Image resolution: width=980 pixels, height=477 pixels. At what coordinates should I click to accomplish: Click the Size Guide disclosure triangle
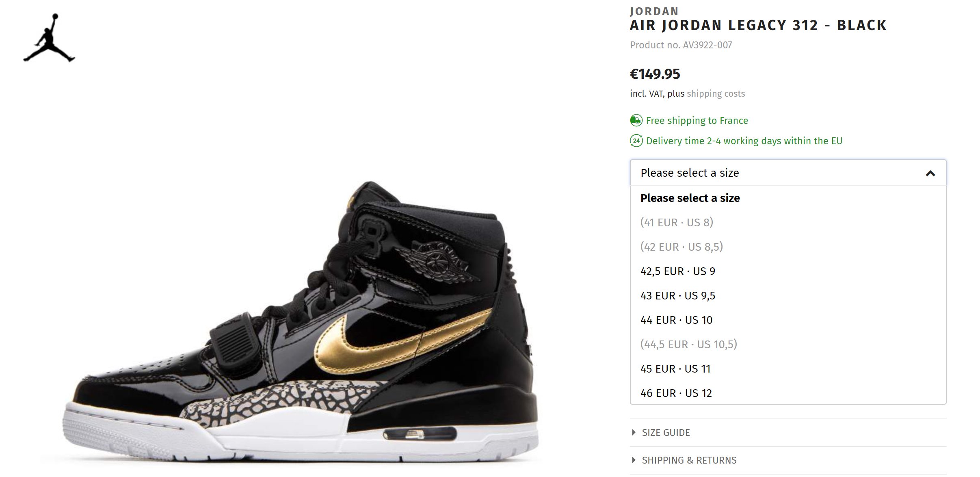point(634,432)
